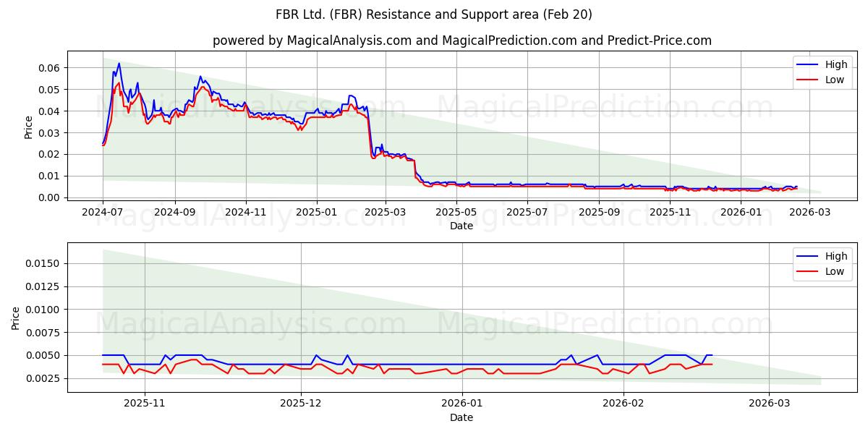Click the '2024-11' x-axis label in the top chart
Image resolution: width=868 pixels, height=434 pixels.
point(246,212)
